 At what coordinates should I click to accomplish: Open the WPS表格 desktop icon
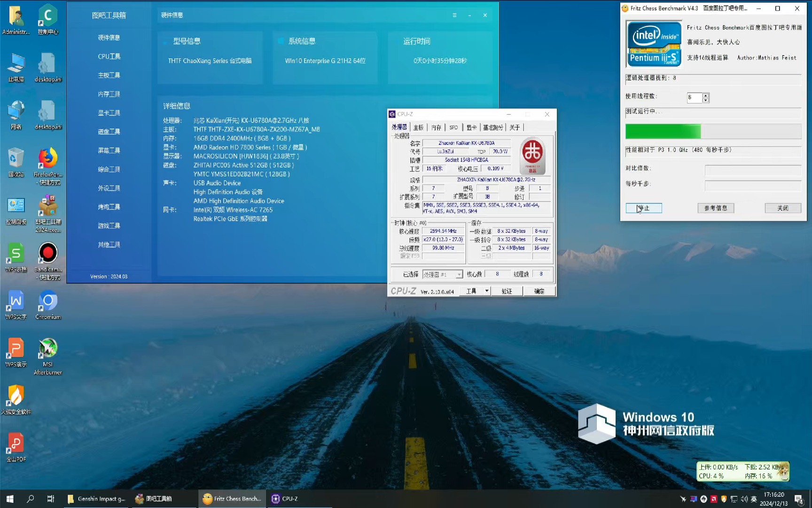[x=16, y=258]
